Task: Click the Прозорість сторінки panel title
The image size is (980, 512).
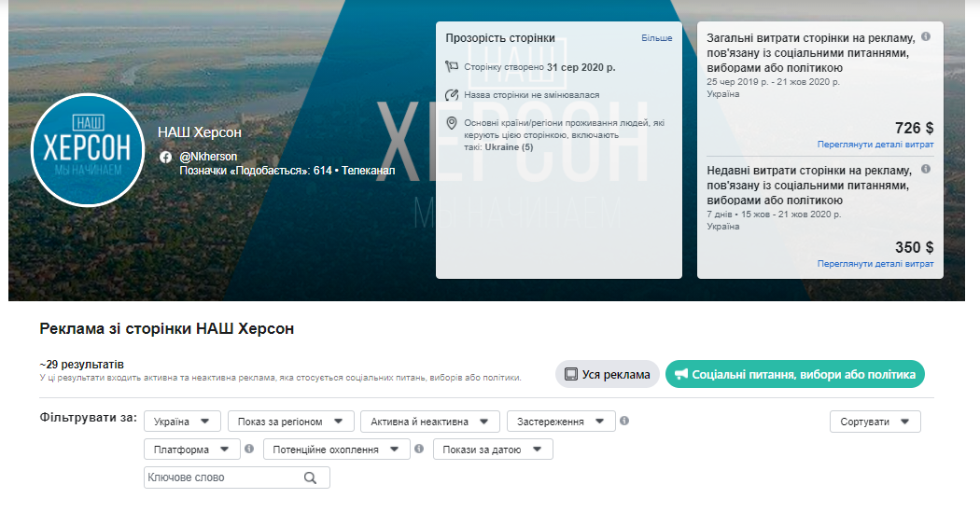Action: pyautogui.click(x=500, y=38)
